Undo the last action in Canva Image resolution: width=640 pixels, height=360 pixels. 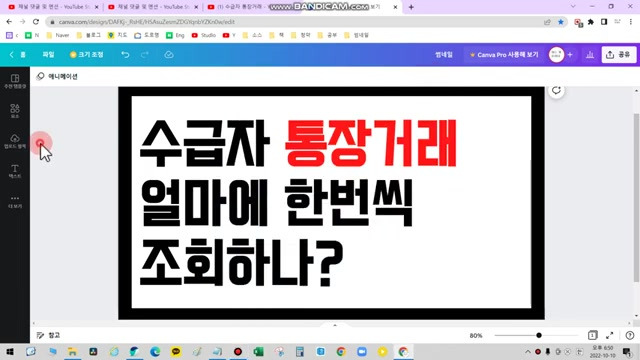[x=125, y=55]
